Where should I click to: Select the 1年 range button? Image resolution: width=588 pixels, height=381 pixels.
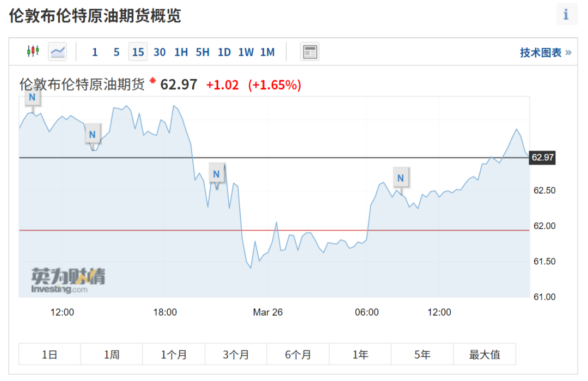[x=360, y=354]
